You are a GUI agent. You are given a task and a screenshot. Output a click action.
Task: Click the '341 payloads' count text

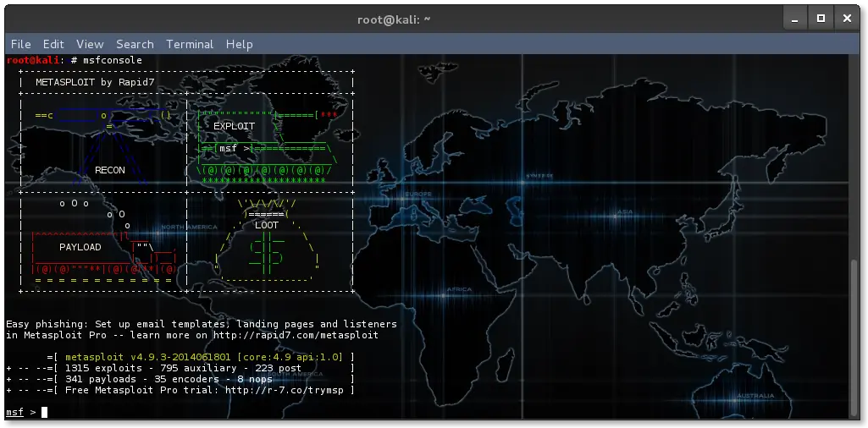pos(101,379)
